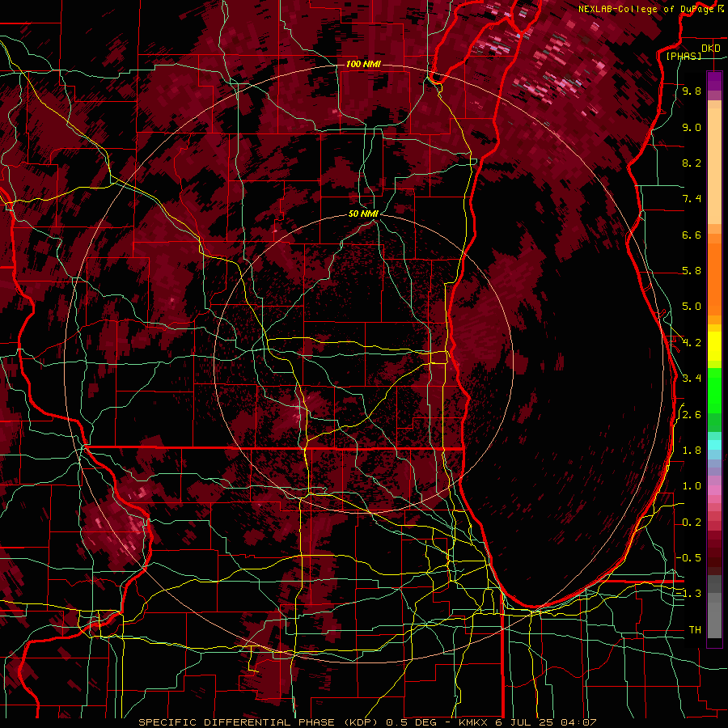Screen dimensions: 728x728
Task: Click the 100 NMI range ring label
Action: (363, 64)
